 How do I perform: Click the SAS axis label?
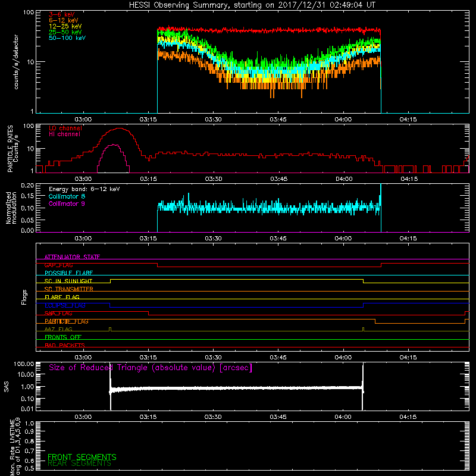tap(7, 387)
